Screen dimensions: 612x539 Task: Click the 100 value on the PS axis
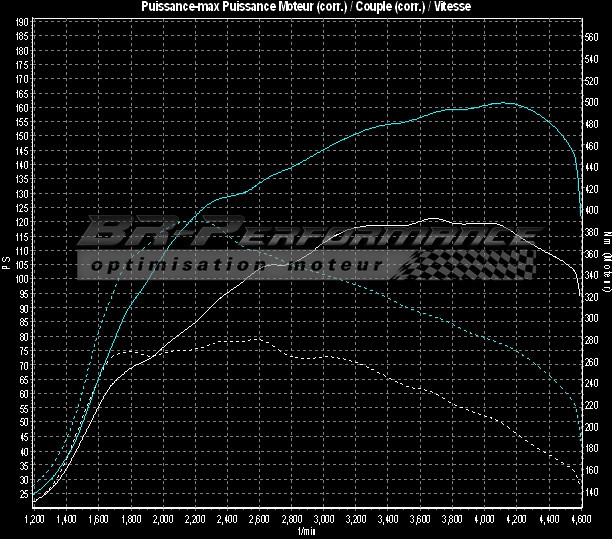tap(22, 279)
